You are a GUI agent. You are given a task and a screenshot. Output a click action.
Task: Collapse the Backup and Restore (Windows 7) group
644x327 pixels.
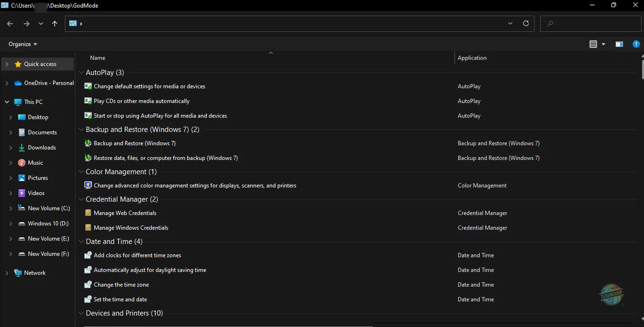(81, 129)
